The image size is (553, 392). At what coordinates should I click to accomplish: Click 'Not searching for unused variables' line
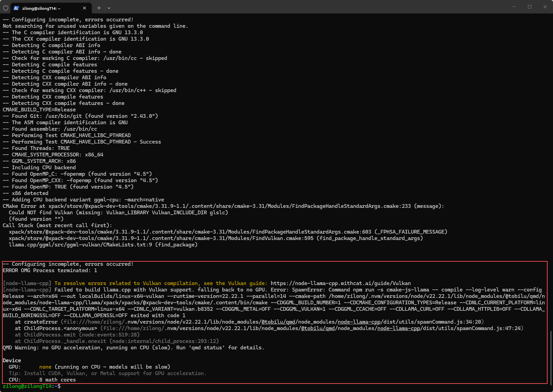95,26
